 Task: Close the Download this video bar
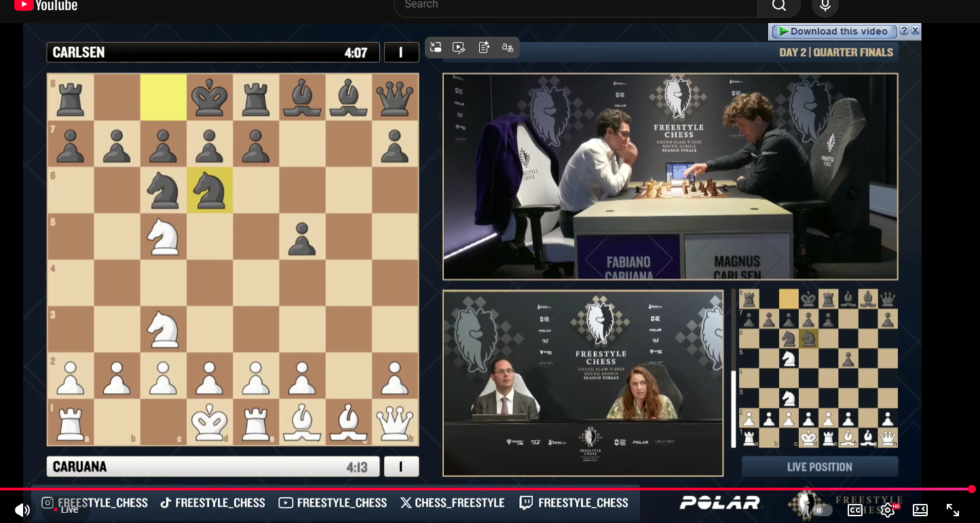[915, 31]
